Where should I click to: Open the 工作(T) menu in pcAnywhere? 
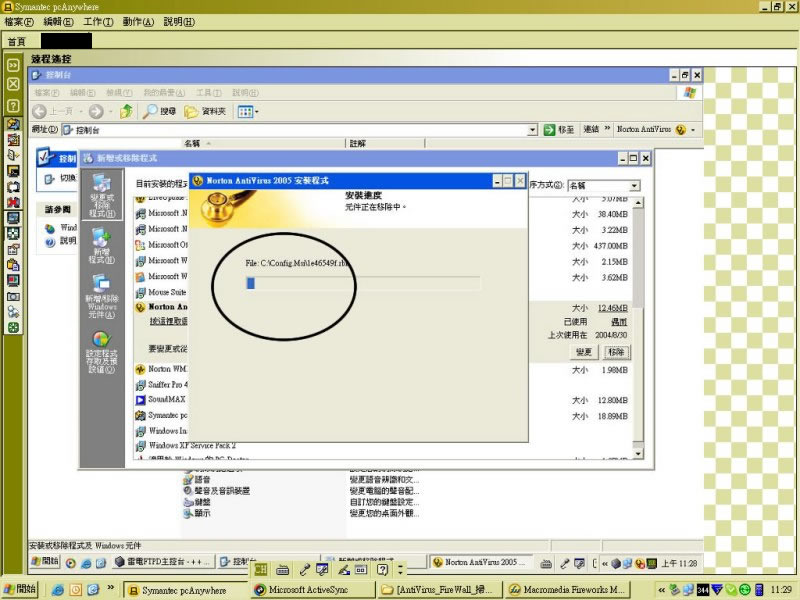point(98,22)
